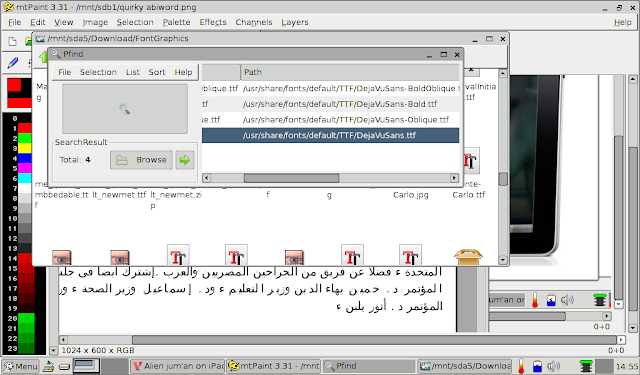
Task: Click the red foreground color preview square
Action: coord(14,85)
